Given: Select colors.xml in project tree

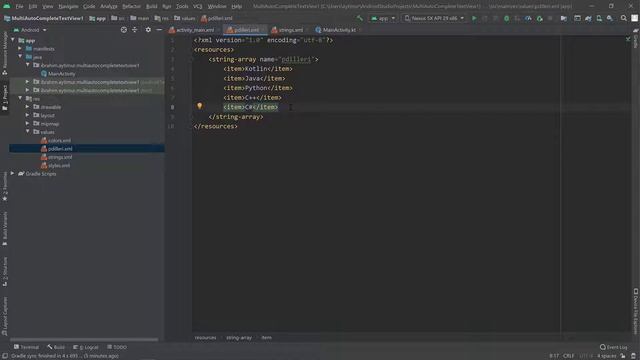Looking at the screenshot, I should pyautogui.click(x=59, y=140).
